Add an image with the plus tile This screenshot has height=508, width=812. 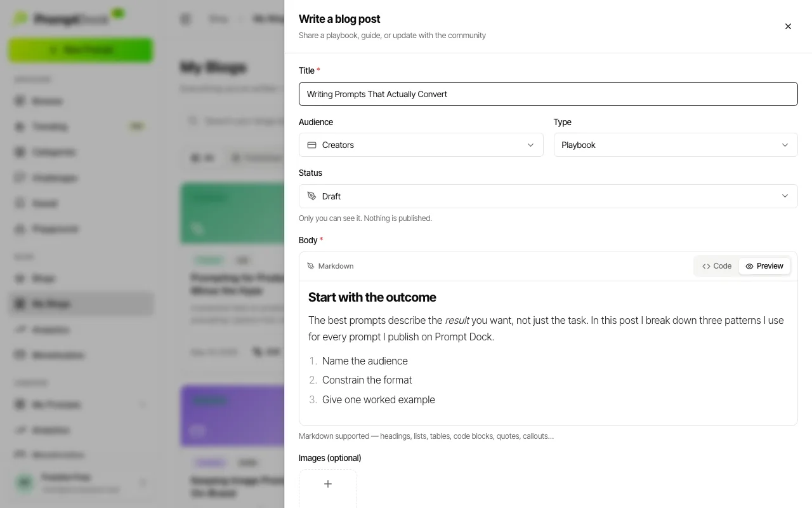pos(328,488)
